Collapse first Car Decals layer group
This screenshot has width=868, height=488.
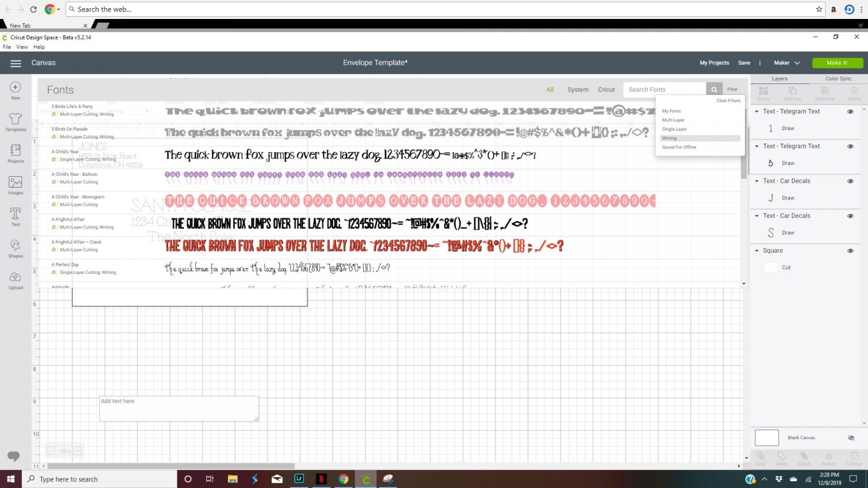point(757,181)
